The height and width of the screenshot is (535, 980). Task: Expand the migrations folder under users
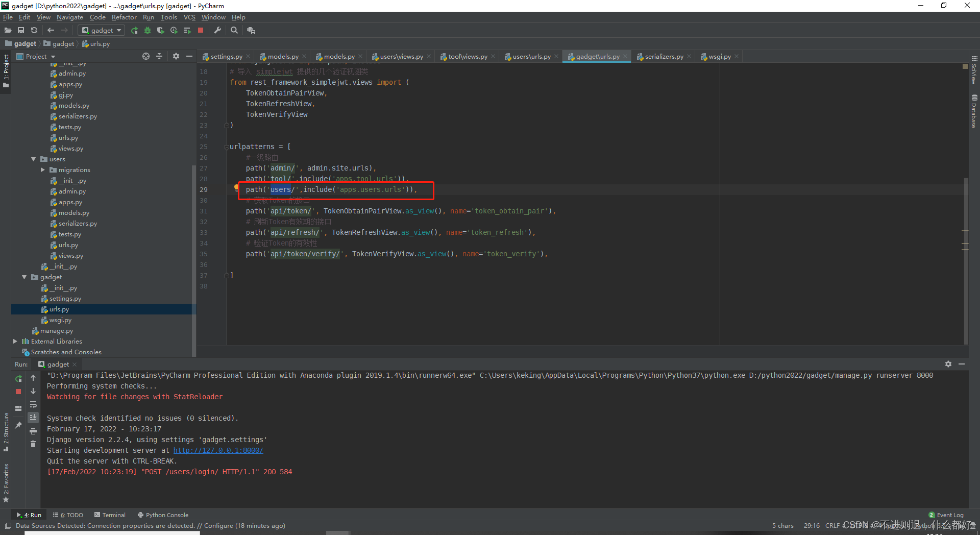coord(43,170)
